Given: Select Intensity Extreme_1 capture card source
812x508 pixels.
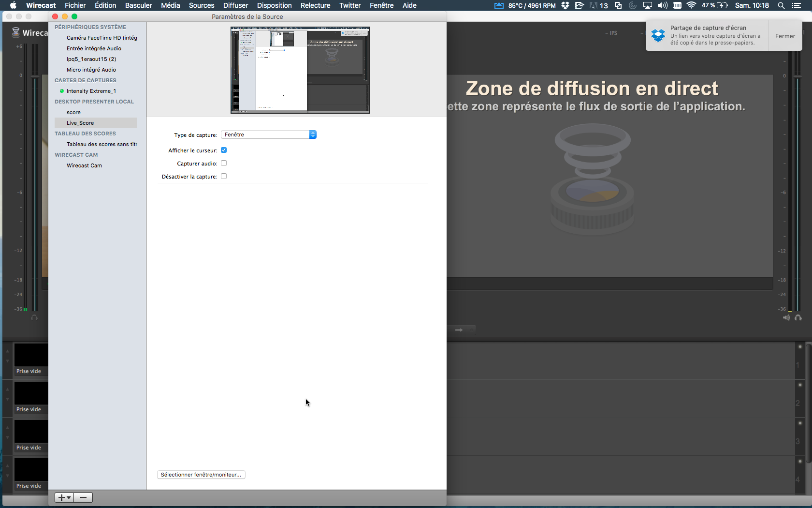Looking at the screenshot, I should tap(91, 91).
